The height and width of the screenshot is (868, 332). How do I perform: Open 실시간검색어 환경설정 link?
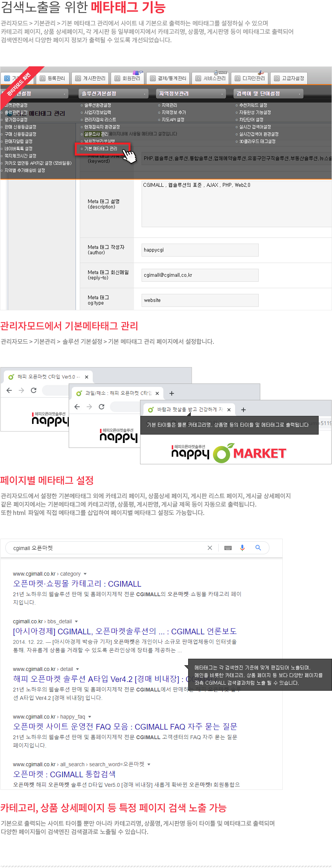(259, 134)
